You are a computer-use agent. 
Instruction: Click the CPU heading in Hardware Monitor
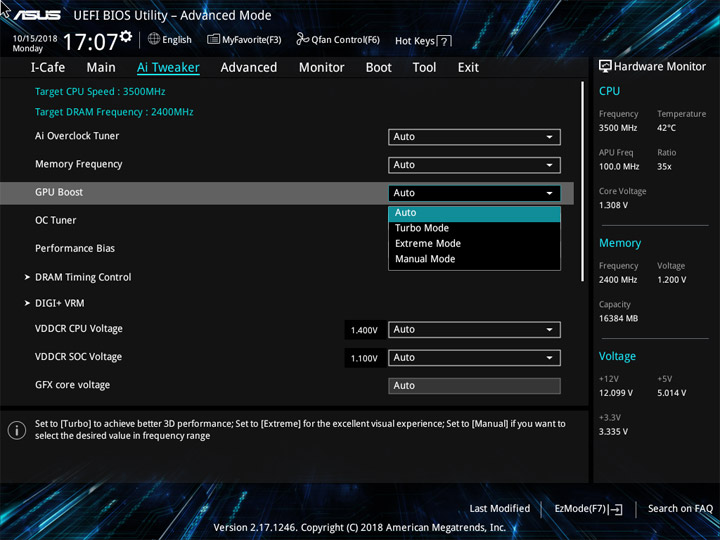click(x=609, y=91)
